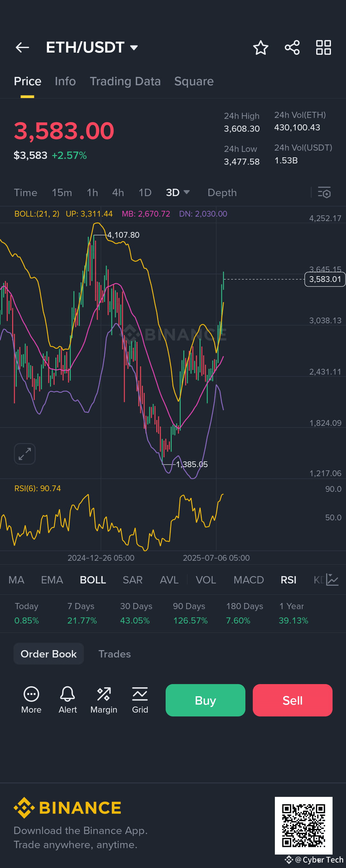Image resolution: width=346 pixels, height=868 pixels.
Task: Tap the 1,385.05 low marker
Action: [192, 464]
